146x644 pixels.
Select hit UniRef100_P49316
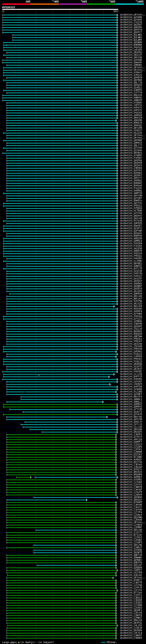[x=131, y=316]
